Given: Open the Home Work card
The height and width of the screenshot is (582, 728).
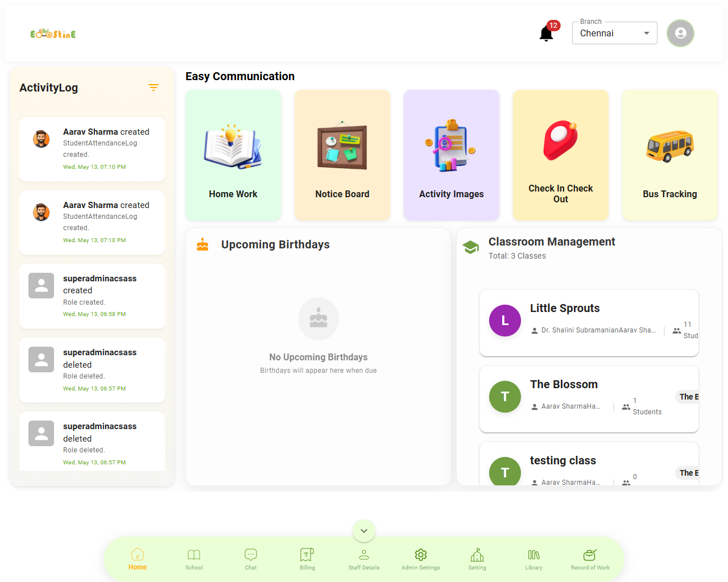Looking at the screenshot, I should (x=233, y=155).
